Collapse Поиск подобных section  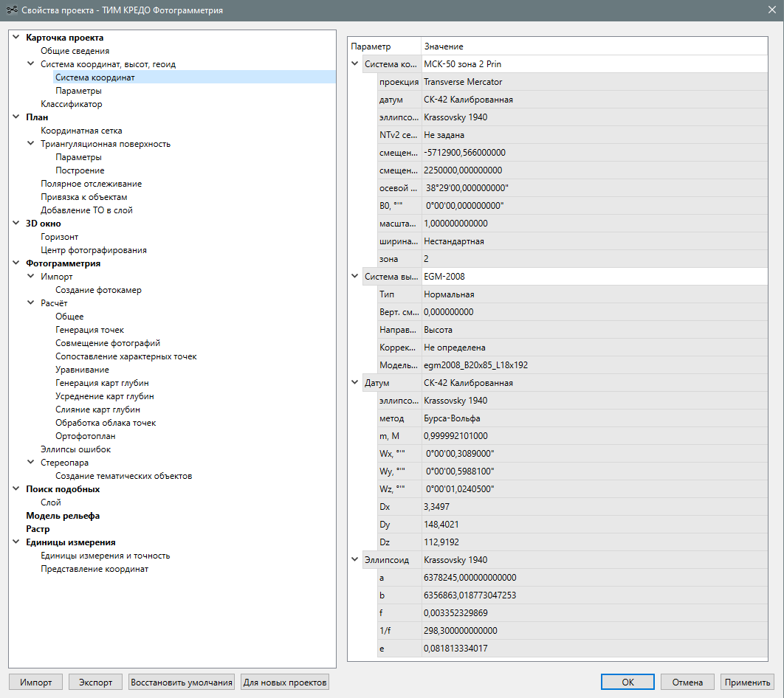(x=16, y=489)
